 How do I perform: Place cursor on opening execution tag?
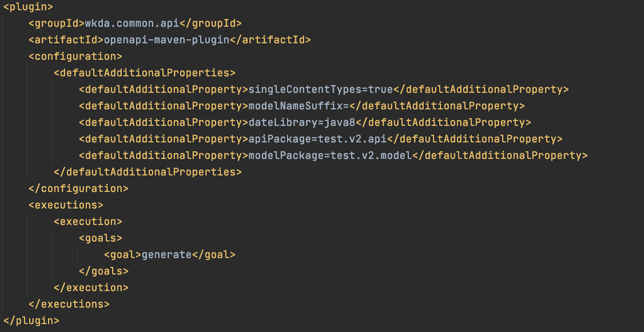[88, 222]
